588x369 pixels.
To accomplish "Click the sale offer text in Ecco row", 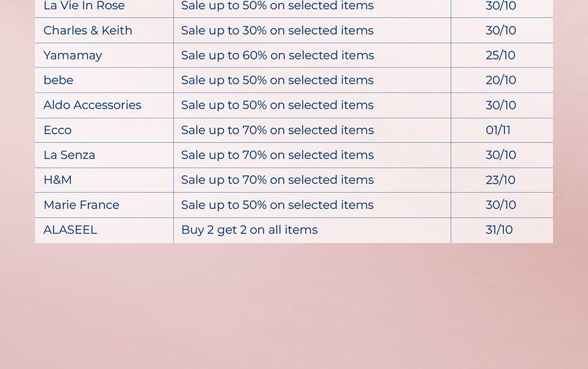I will point(277,130).
